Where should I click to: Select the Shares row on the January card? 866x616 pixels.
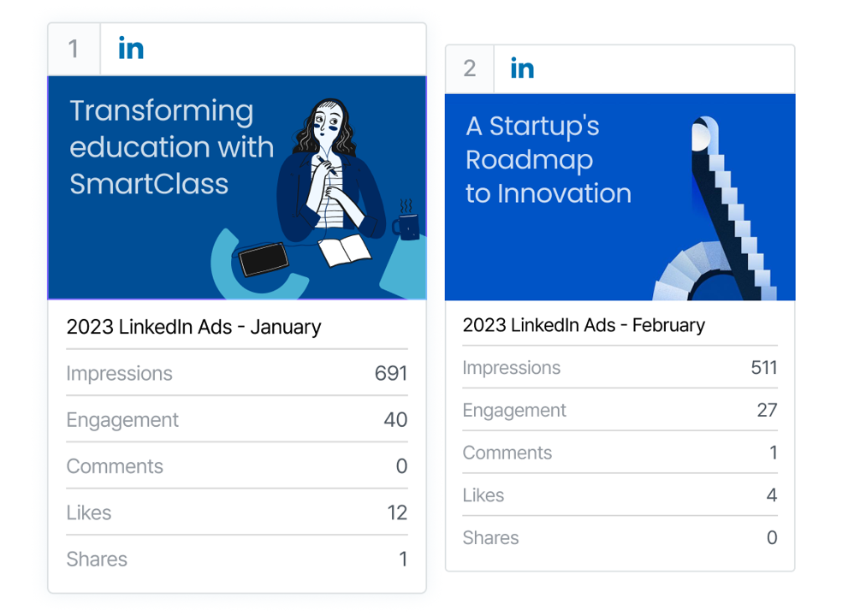point(237,558)
